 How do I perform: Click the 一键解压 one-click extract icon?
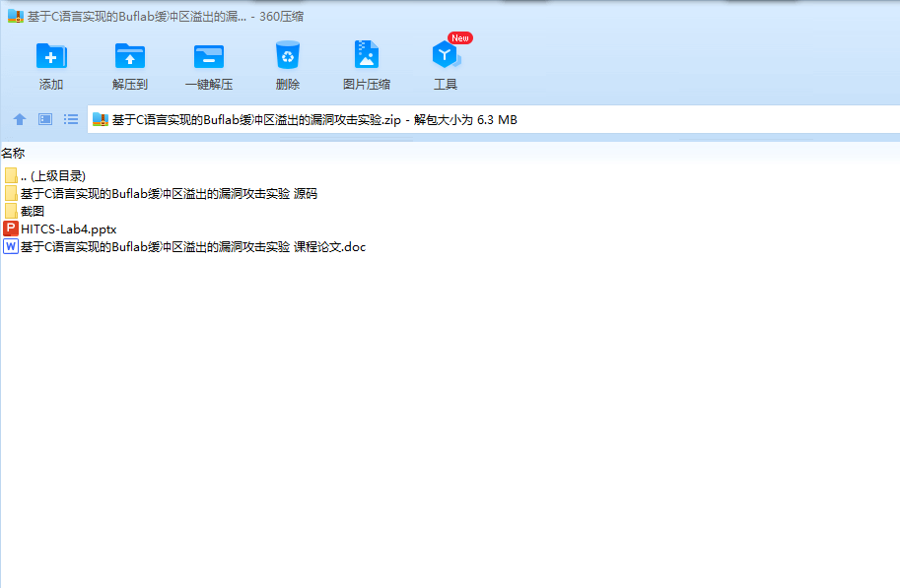[x=209, y=56]
